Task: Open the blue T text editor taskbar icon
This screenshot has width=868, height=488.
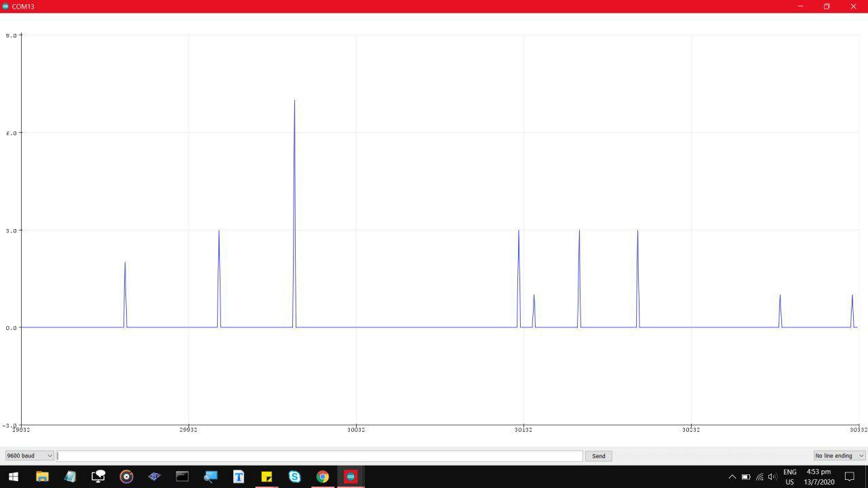Action: [239, 476]
